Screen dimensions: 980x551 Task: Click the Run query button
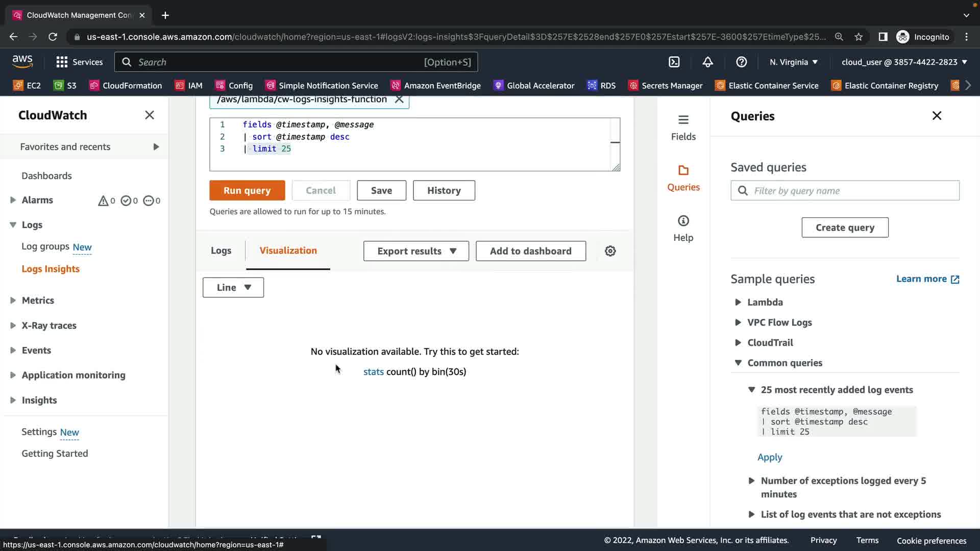click(x=247, y=190)
